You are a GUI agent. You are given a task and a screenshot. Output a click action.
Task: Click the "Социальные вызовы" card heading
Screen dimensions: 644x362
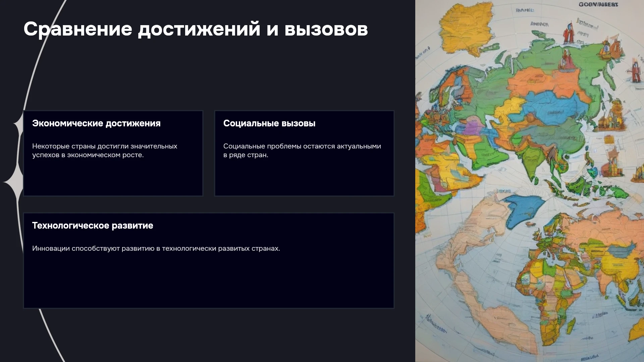(x=269, y=123)
